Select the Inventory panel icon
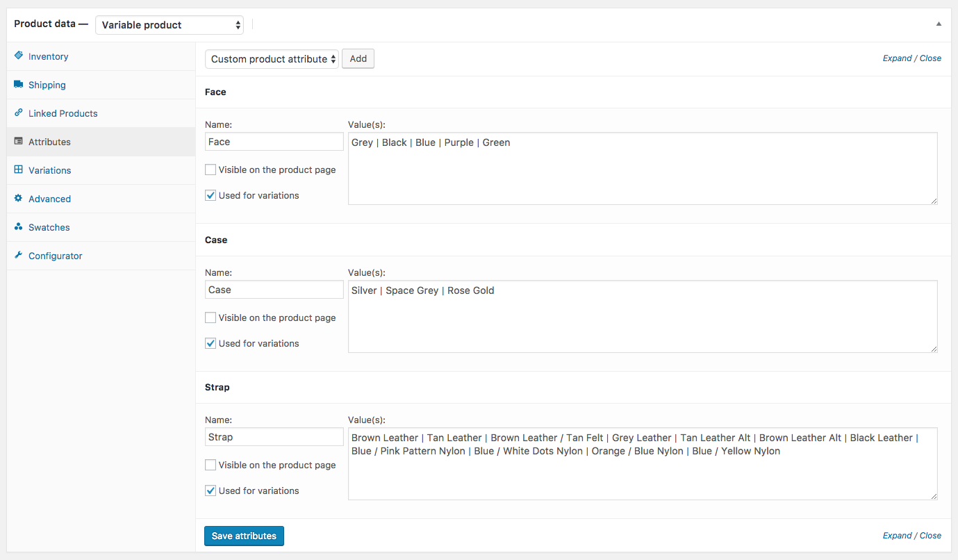The image size is (958, 560). click(17, 56)
